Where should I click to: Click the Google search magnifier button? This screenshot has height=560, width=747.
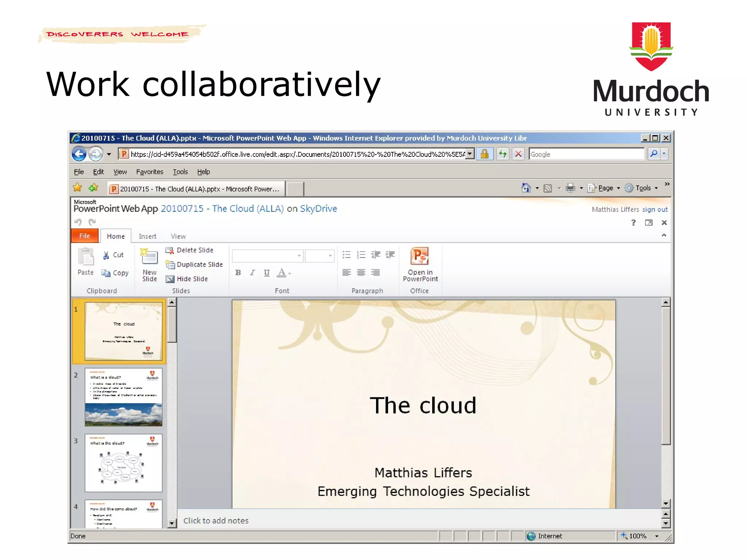coord(654,154)
